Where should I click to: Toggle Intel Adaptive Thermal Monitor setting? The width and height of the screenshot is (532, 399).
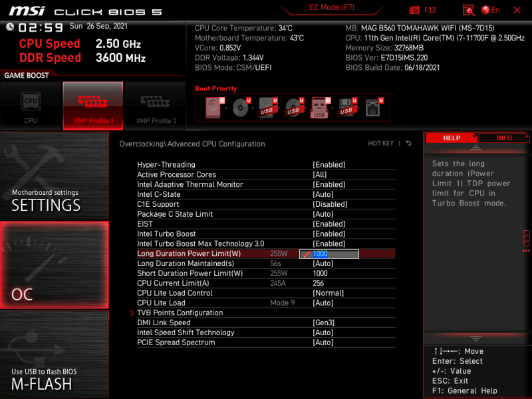(266, 184)
